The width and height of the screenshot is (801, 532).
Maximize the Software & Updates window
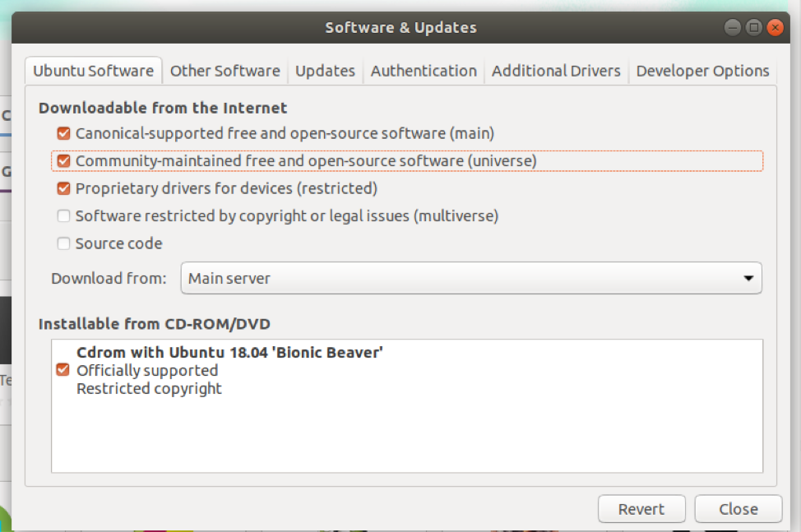(x=753, y=28)
